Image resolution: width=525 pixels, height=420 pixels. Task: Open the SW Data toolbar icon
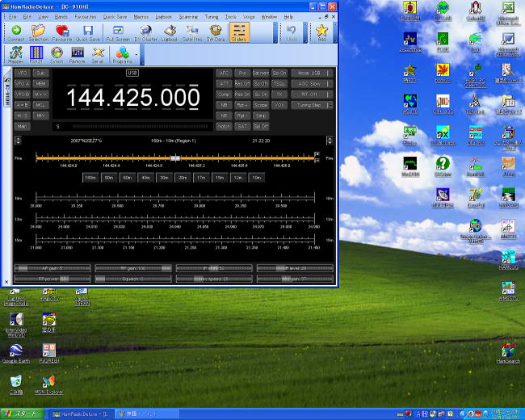tap(216, 33)
